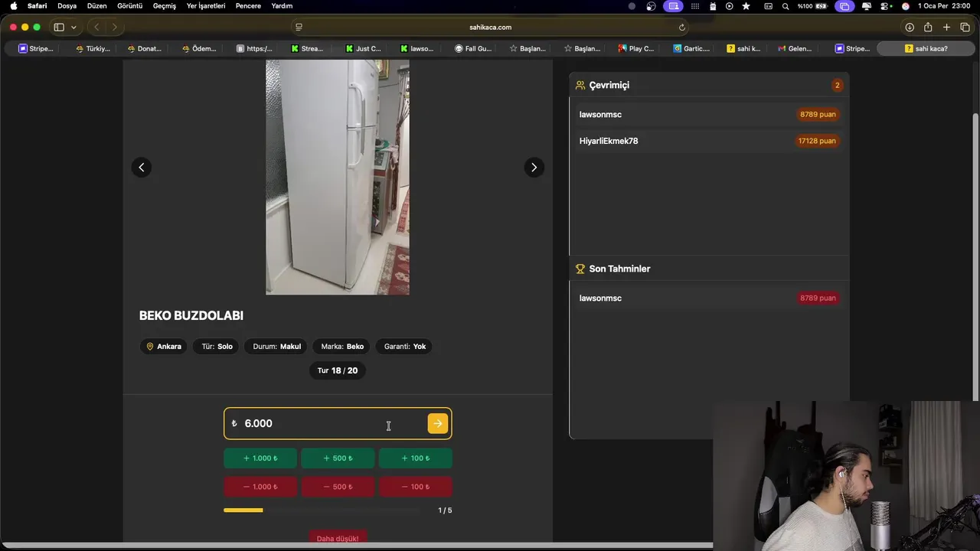This screenshot has width=980, height=551.
Task: Open Spotlight search in the menu bar
Action: [x=786, y=5]
